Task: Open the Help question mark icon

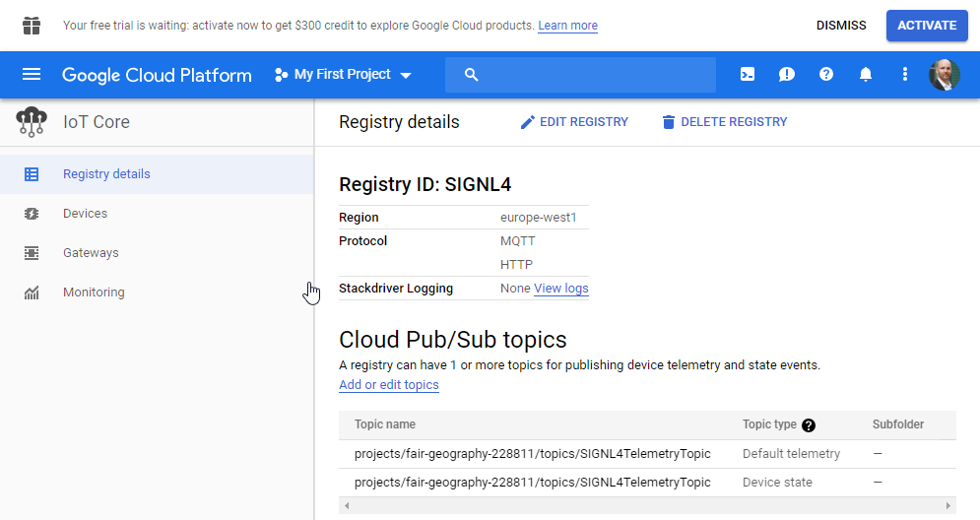Action: coord(825,75)
